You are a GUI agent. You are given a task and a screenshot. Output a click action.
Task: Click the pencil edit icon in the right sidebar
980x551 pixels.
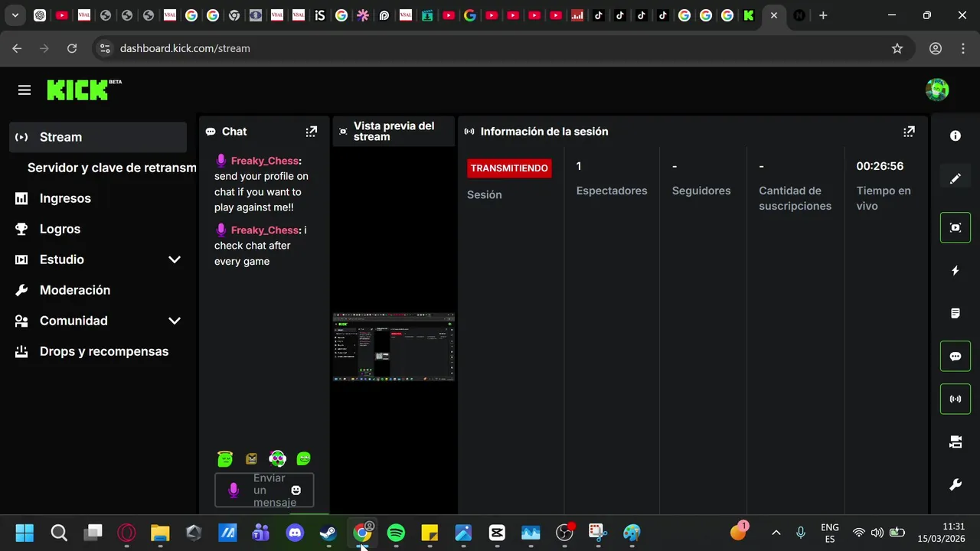click(955, 178)
